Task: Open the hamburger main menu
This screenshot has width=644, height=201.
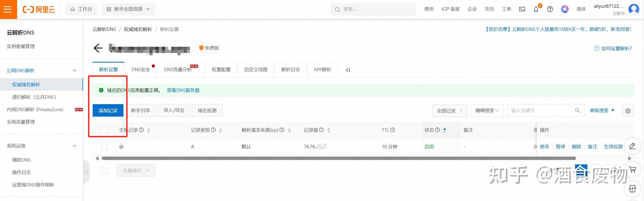Action: (x=8, y=9)
